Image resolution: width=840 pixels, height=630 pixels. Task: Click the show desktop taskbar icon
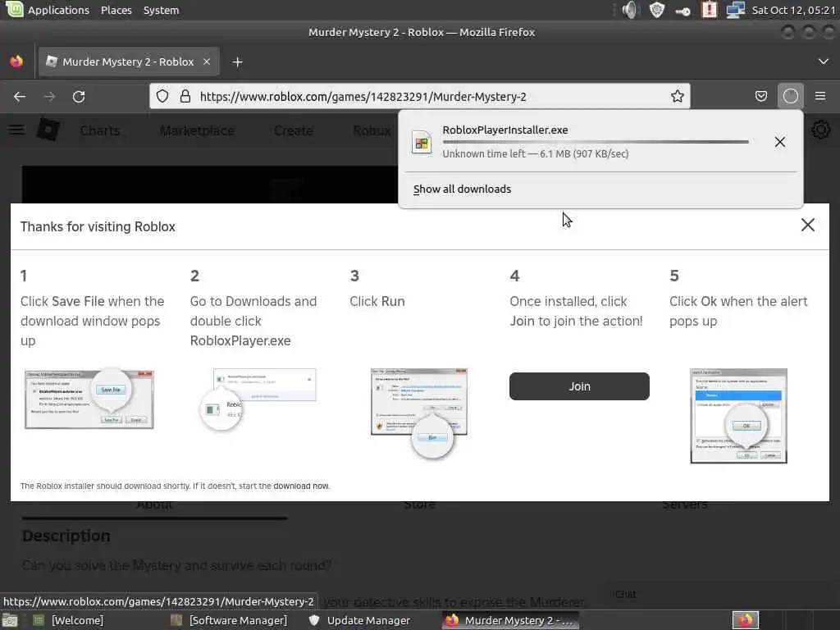[x=10, y=620]
